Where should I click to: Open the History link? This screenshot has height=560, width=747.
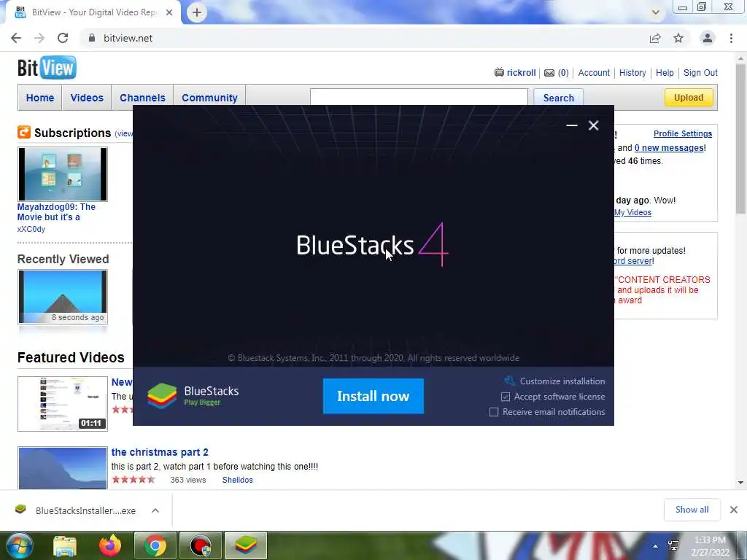(632, 72)
